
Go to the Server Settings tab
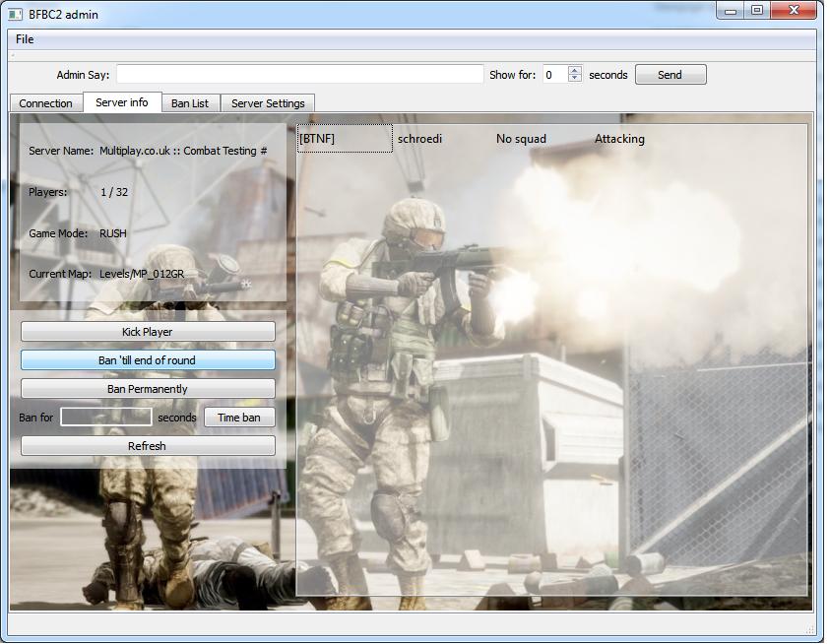[268, 103]
